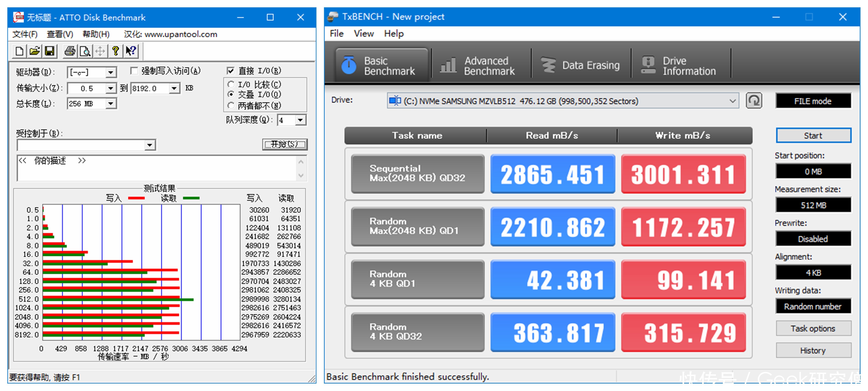Image resolution: width=868 pixels, height=391 pixels.
Task: Click the context help arrow-question icon
Action: coord(131,51)
